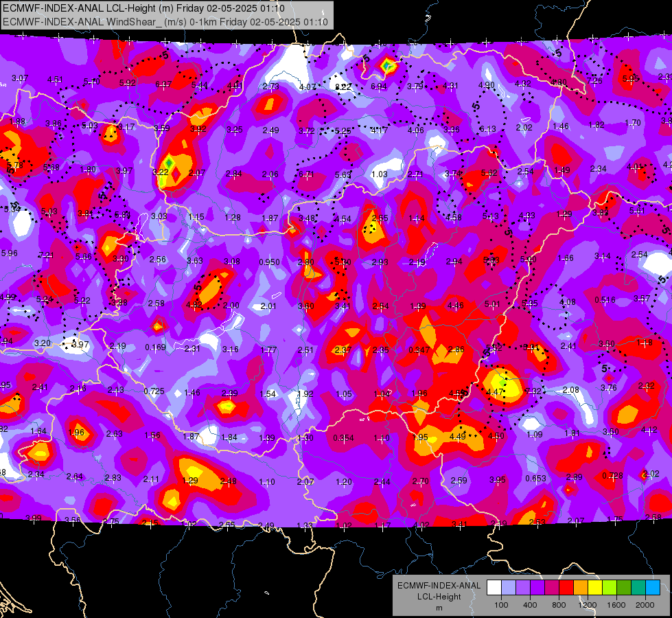Viewport: 672px width, 618px height.
Task: Click the grid value 5.92
Action: point(127,83)
